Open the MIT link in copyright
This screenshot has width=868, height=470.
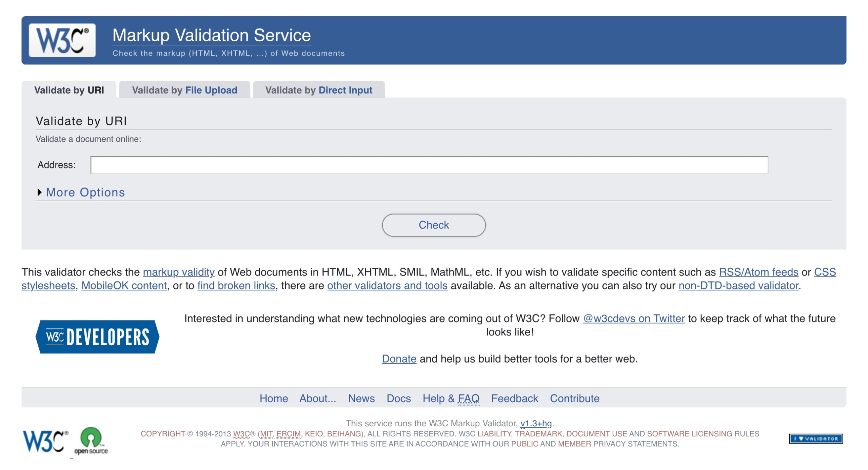(x=266, y=434)
